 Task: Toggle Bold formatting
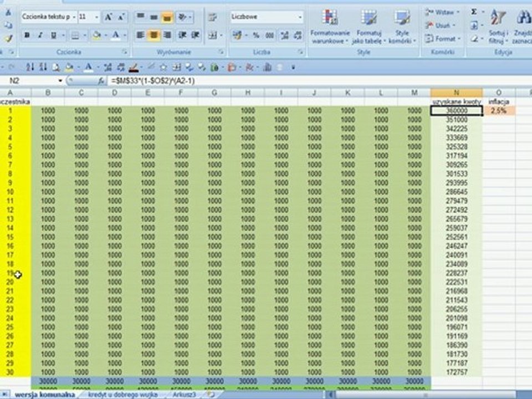coord(27,34)
